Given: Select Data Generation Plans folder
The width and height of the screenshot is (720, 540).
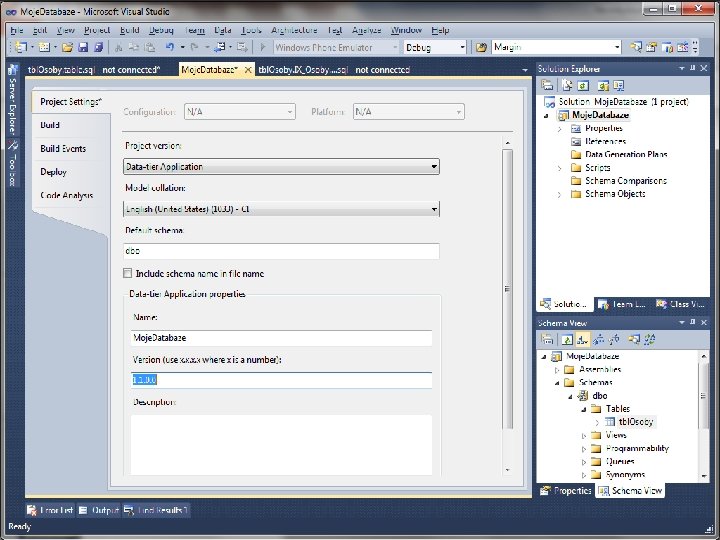Looking at the screenshot, I should (619, 154).
